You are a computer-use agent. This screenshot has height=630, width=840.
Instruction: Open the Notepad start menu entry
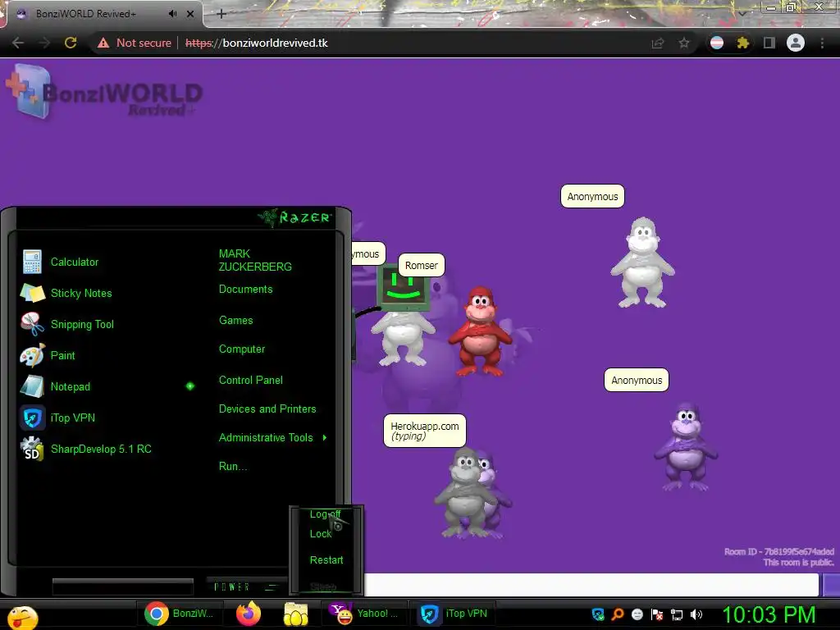click(x=71, y=386)
